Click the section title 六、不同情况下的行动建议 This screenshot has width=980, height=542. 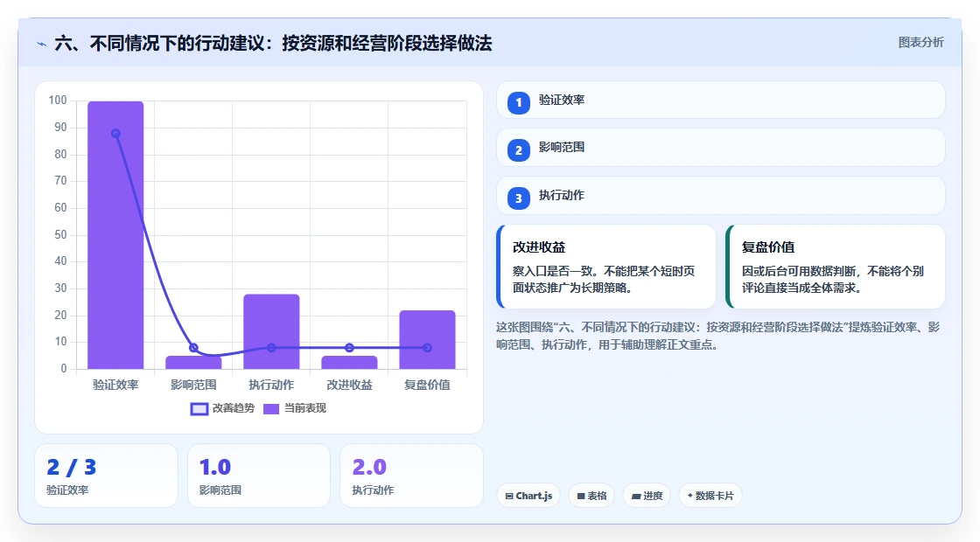point(273,44)
